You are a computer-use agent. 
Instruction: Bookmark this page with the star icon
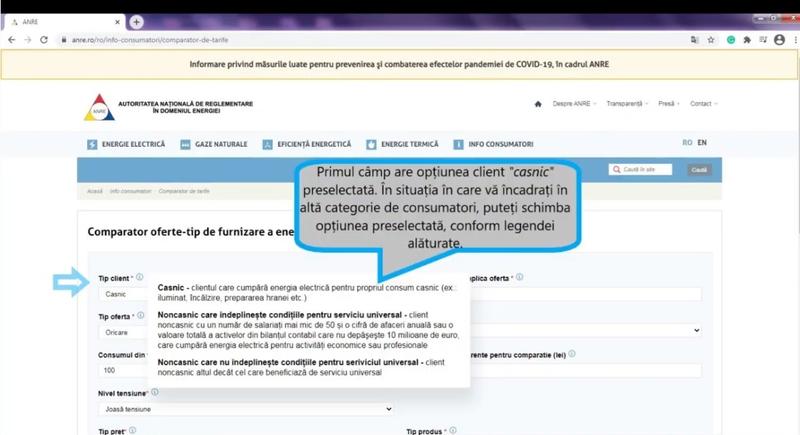711,40
